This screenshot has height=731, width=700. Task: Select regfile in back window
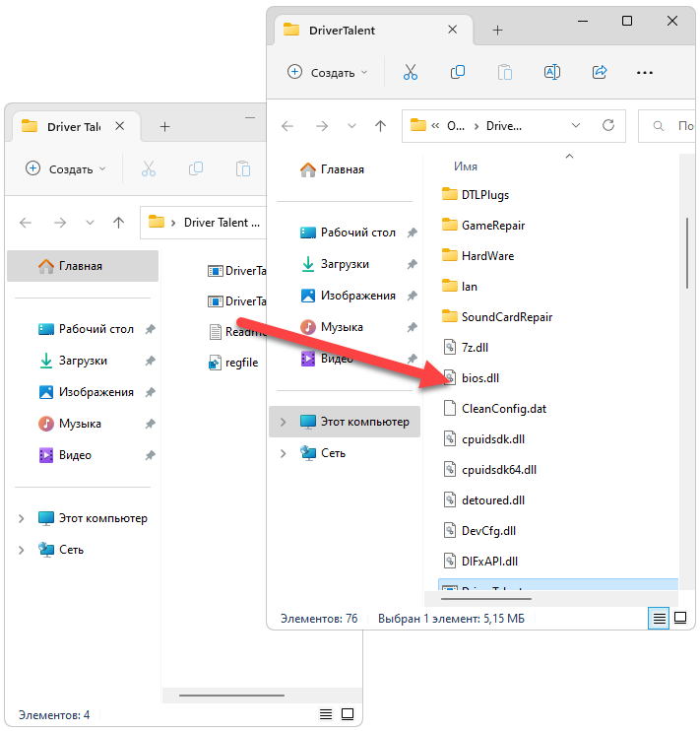pos(233,363)
